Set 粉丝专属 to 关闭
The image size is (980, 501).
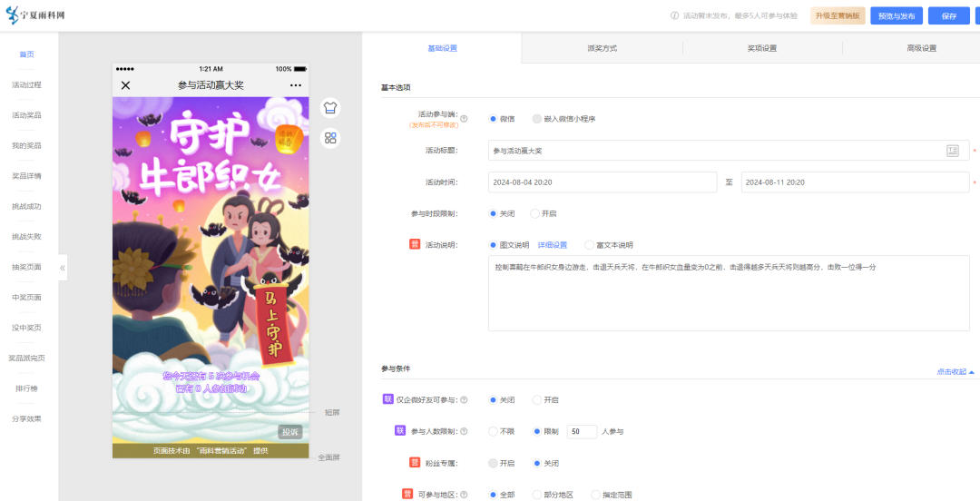(545, 464)
